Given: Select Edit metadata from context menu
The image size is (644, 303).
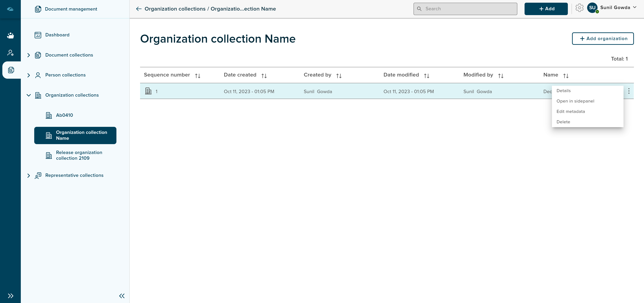Looking at the screenshot, I should [571, 112].
